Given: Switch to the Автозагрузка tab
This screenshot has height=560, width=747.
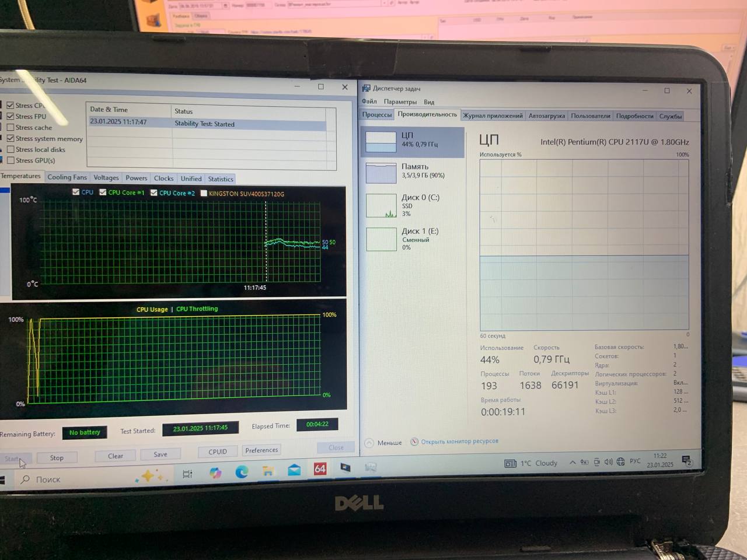Looking at the screenshot, I should point(547,116).
